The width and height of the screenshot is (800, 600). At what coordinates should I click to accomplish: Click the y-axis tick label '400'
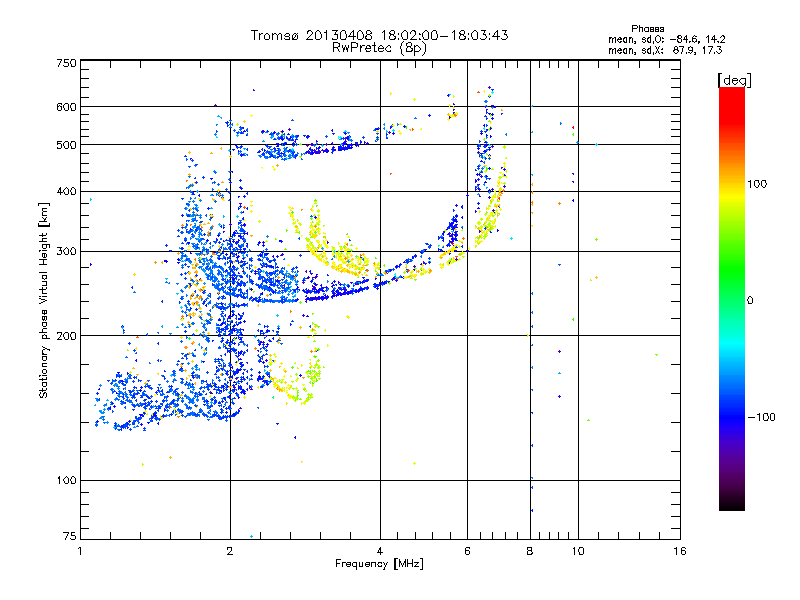66,191
